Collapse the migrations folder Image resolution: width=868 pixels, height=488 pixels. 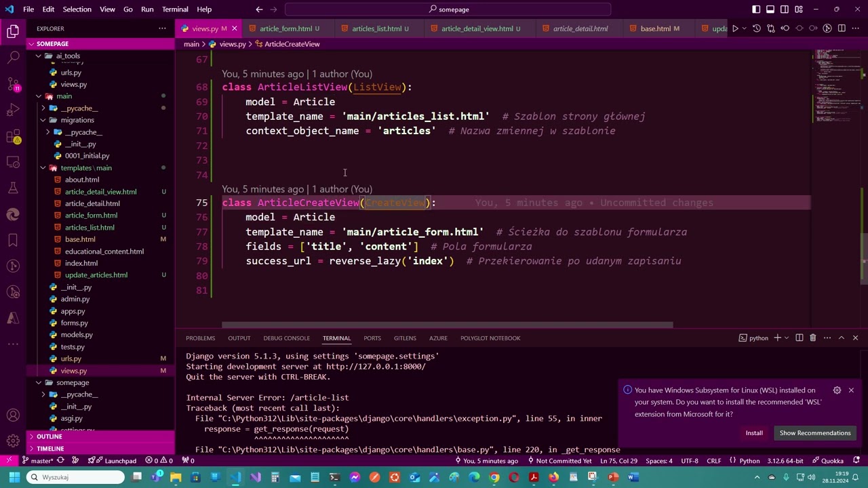[101, 120]
